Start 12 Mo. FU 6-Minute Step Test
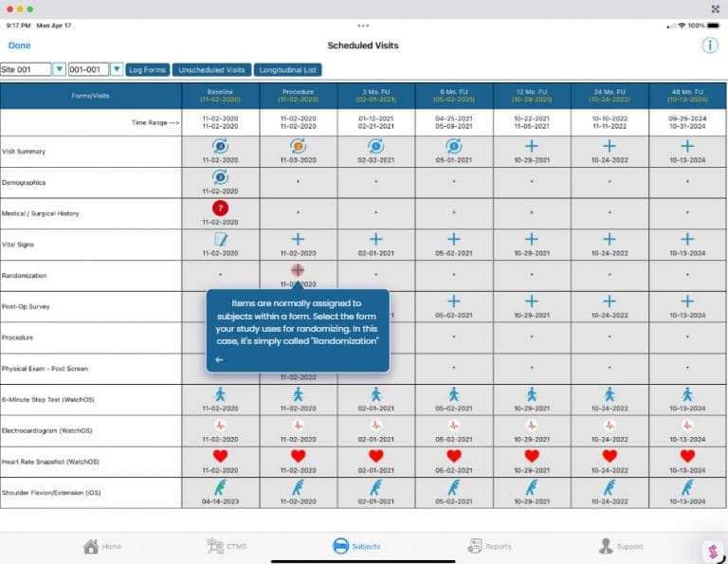This screenshot has width=728, height=564. (x=532, y=394)
